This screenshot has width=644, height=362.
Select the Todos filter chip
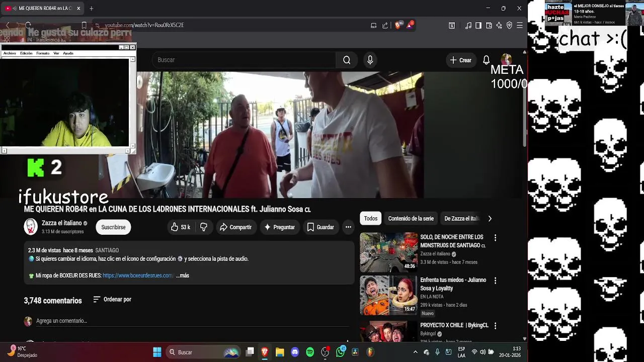click(x=371, y=219)
